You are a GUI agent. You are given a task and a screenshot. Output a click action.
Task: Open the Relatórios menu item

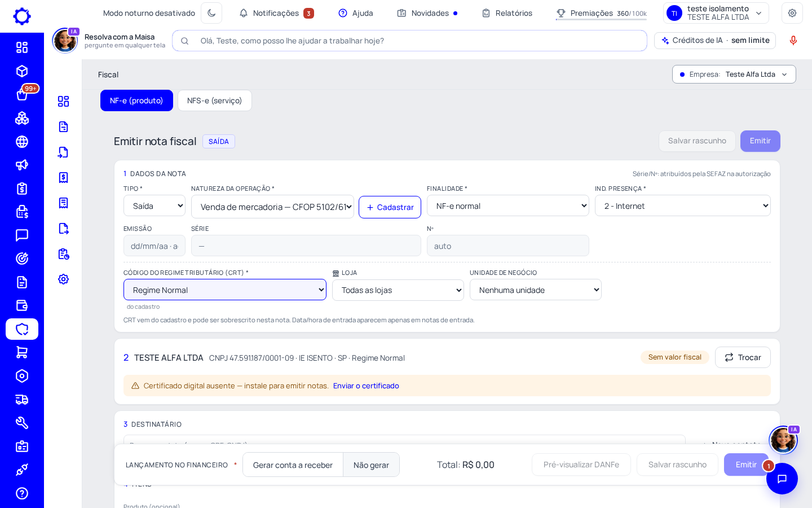tap(507, 13)
